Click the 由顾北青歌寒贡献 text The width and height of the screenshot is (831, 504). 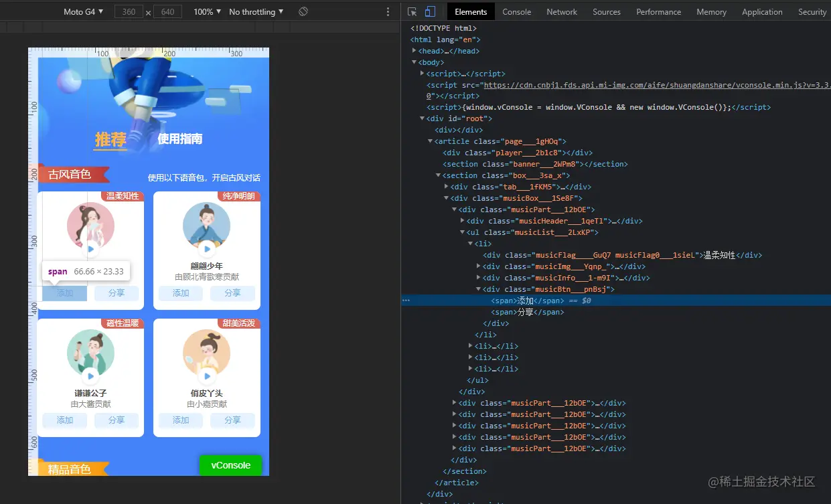(207, 277)
